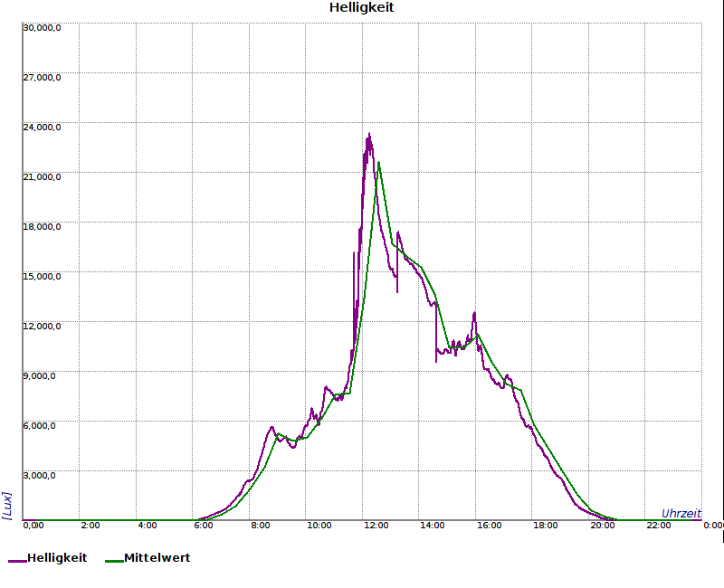The height and width of the screenshot is (588, 724).
Task: Click the Helligkeit chart title
Action: (x=361, y=7)
